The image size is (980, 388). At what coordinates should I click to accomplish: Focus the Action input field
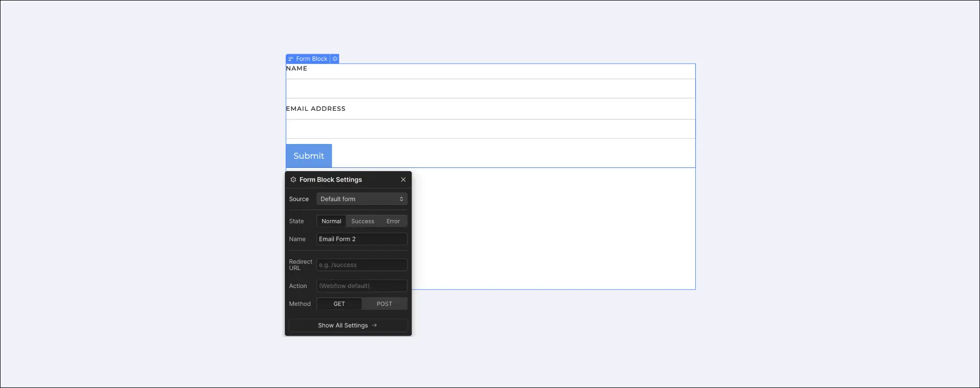[362, 286]
